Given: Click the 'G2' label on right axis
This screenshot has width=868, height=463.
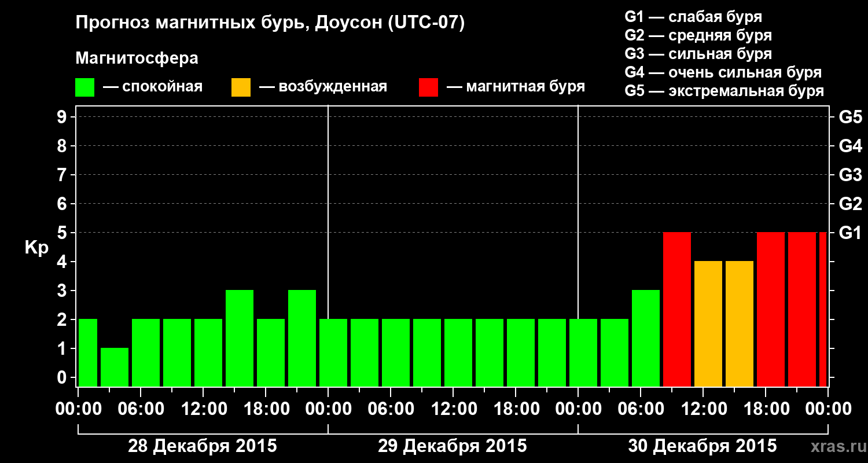Looking at the screenshot, I should [x=850, y=204].
